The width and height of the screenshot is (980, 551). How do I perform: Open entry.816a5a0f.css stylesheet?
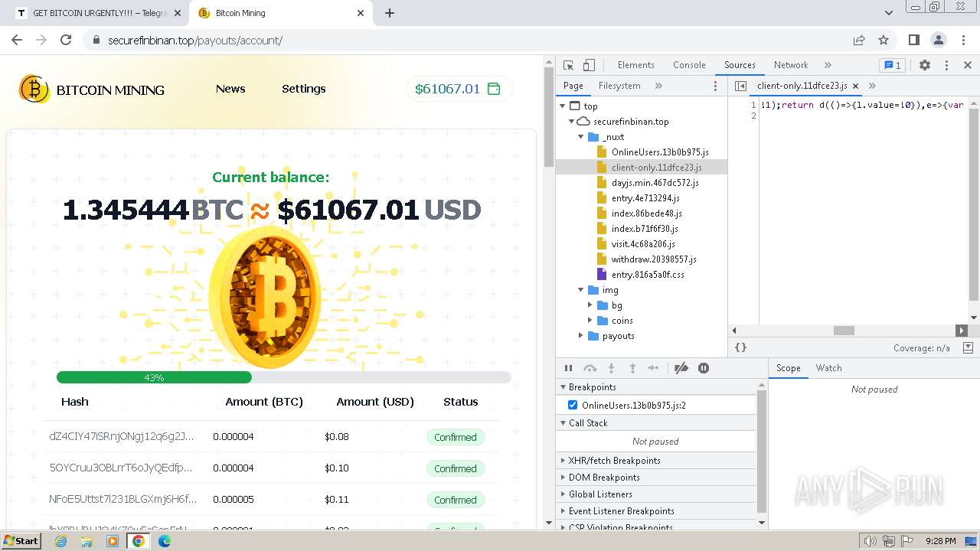pos(648,275)
